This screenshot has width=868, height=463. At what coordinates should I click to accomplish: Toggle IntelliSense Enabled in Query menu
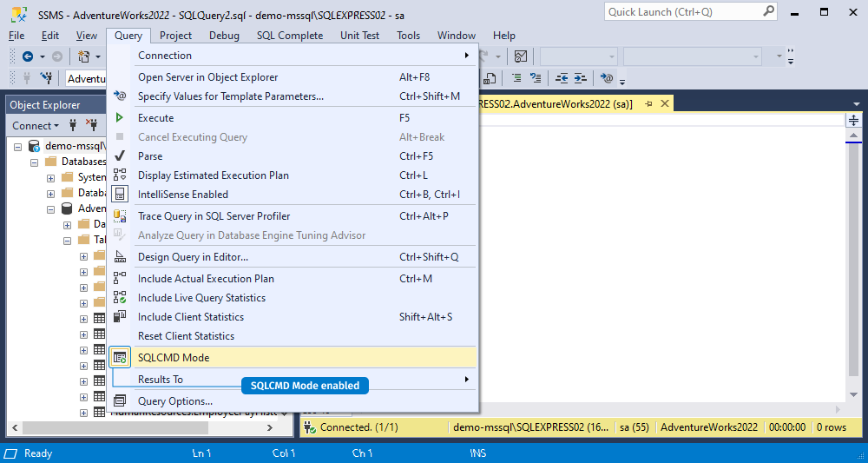click(x=294, y=195)
